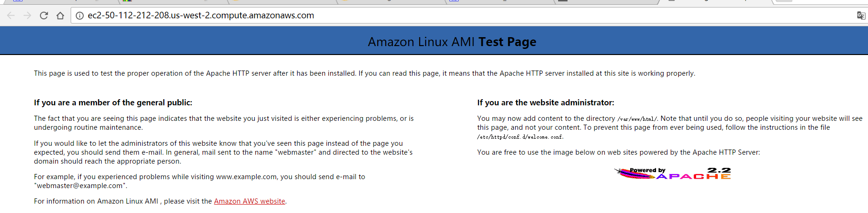Click the text "webmaster@example.com"
This screenshot has height=213, width=868.
(80, 186)
